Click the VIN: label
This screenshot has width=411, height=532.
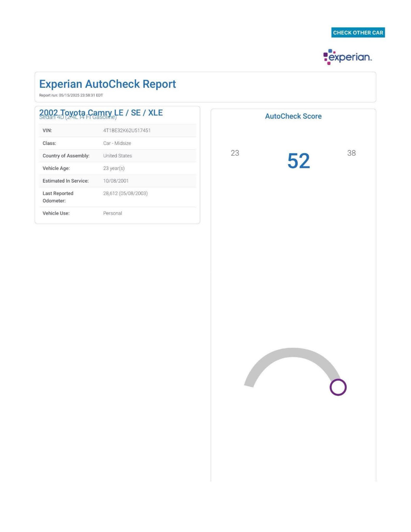(x=47, y=130)
